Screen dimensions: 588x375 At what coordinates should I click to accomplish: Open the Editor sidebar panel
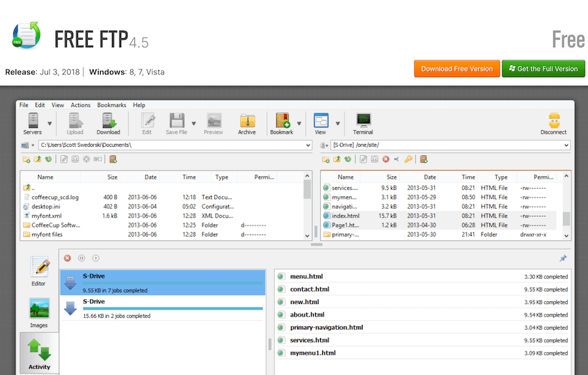pyautogui.click(x=39, y=271)
